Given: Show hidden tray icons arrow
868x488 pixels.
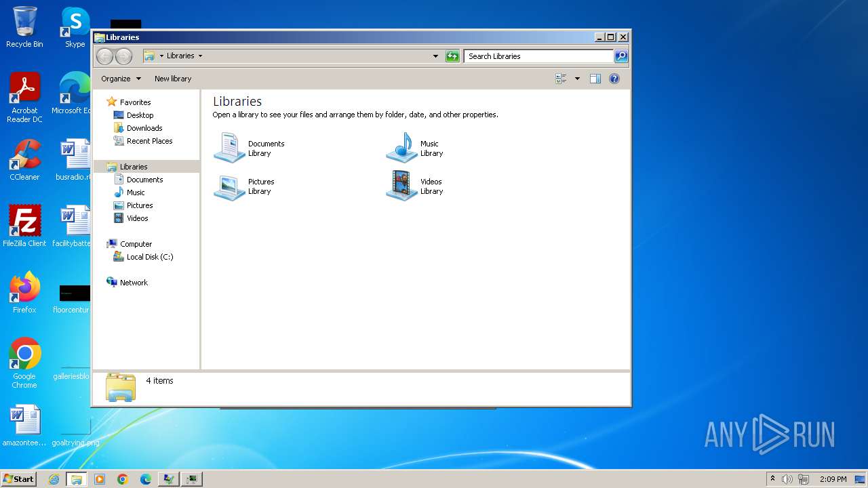Looking at the screenshot, I should pos(772,479).
